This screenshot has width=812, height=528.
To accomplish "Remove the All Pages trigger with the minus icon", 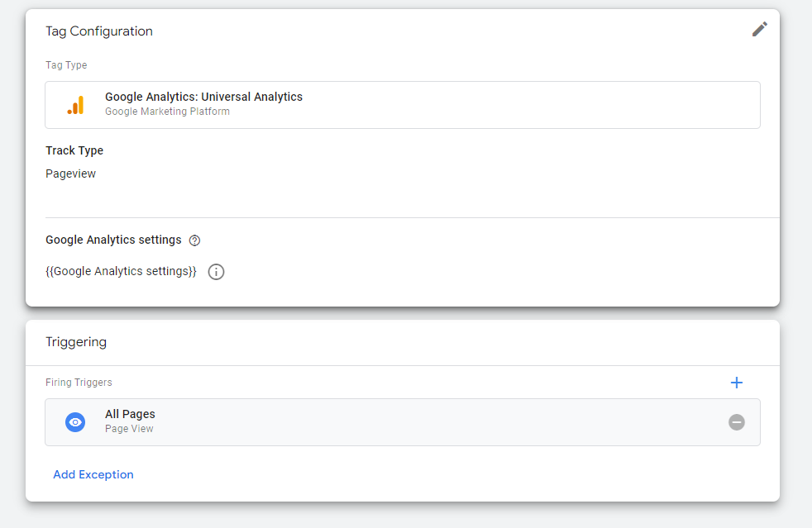I will (x=737, y=422).
